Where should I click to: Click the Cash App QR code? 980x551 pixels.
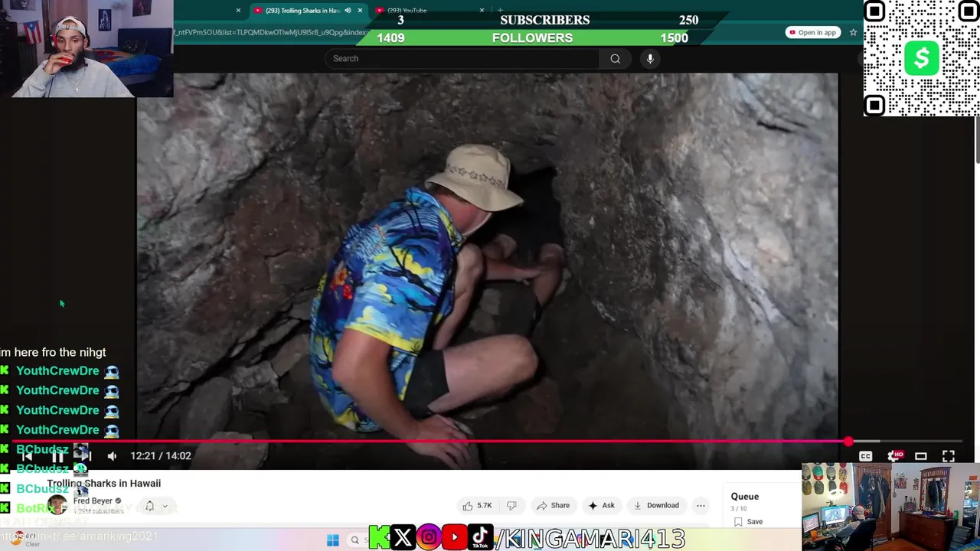click(922, 58)
